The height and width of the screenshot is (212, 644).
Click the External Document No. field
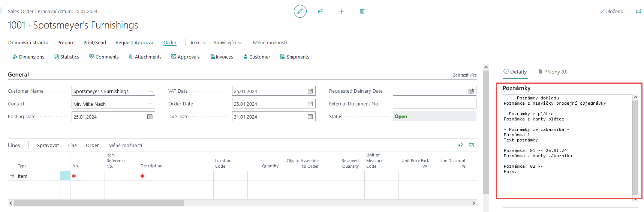[x=434, y=104]
